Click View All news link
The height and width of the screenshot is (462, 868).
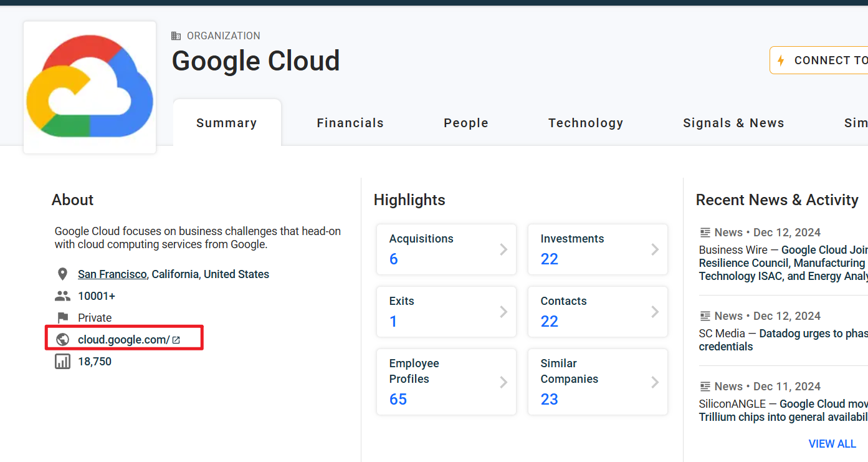(x=832, y=444)
